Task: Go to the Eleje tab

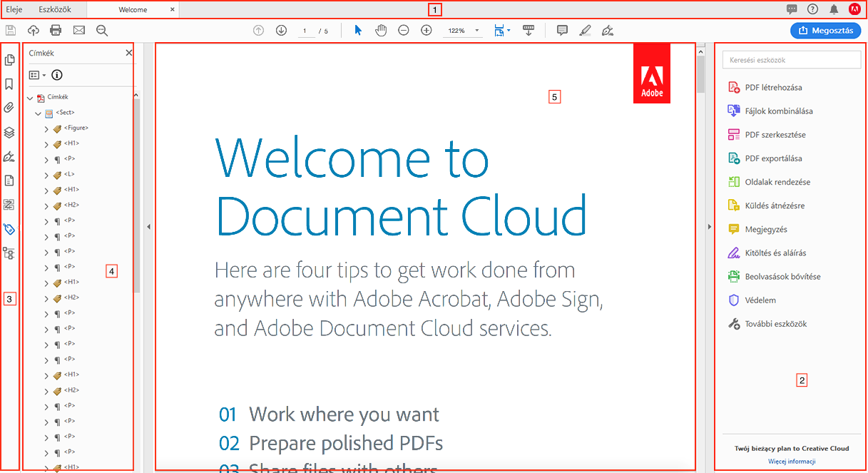Action: (14, 9)
